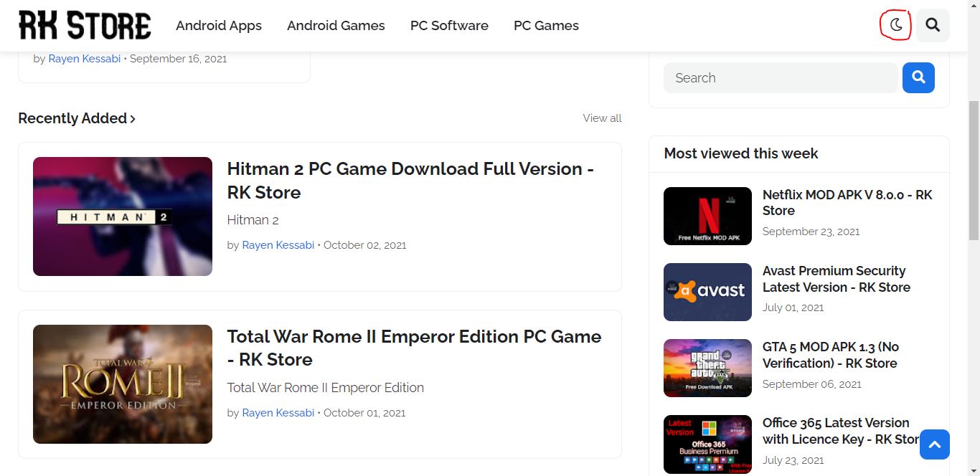The width and height of the screenshot is (980, 476).
Task: Open Hitman 2 PC Game Download title
Action: tap(410, 181)
